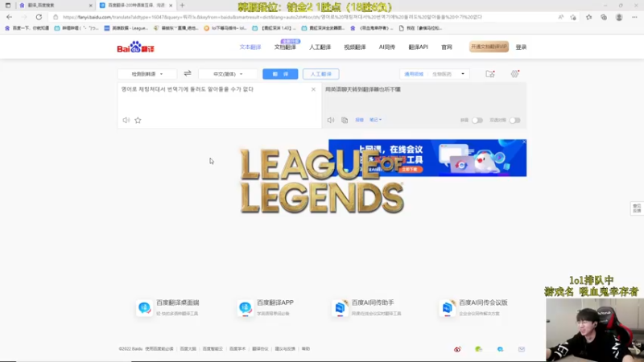
Task: Select the 人工翻译 nav tab
Action: pyautogui.click(x=320, y=47)
